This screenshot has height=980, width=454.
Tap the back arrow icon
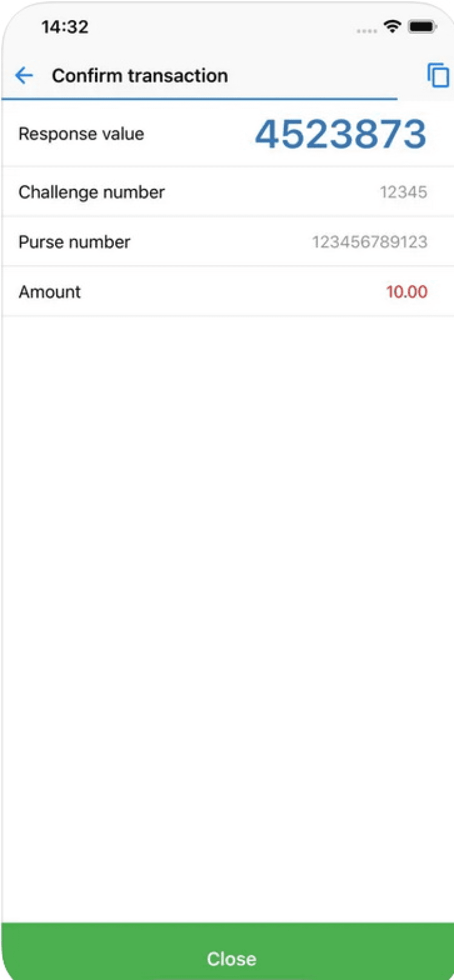(24, 76)
